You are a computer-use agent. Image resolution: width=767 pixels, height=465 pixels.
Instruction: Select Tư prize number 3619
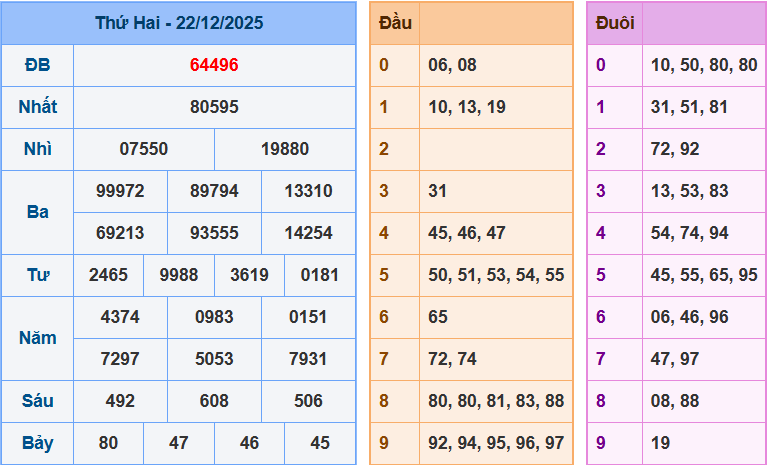[249, 275]
